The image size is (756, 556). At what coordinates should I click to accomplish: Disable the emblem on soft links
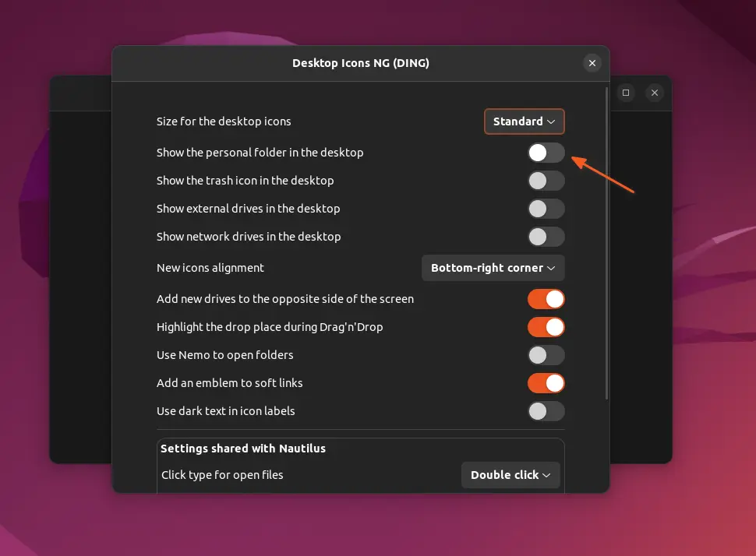[546, 383]
